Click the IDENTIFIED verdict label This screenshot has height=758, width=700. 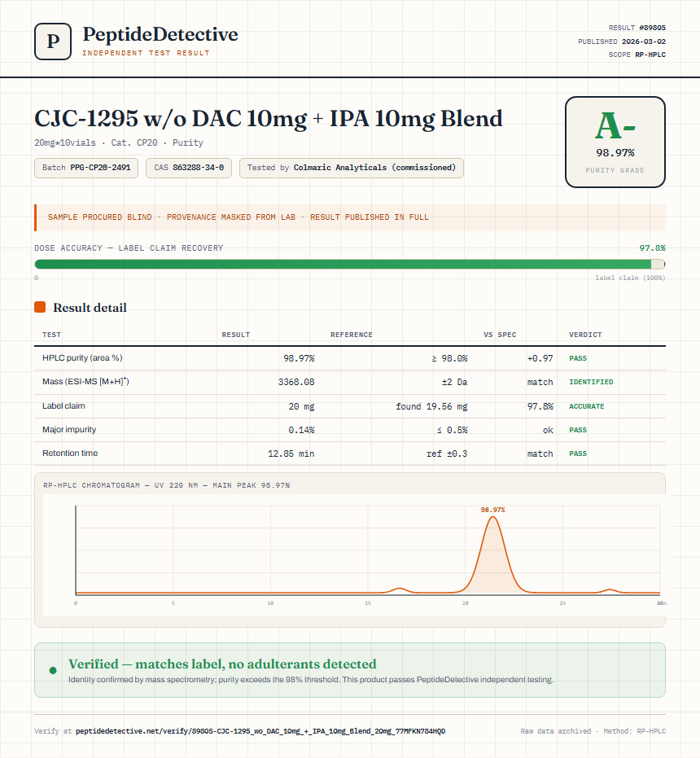click(591, 382)
